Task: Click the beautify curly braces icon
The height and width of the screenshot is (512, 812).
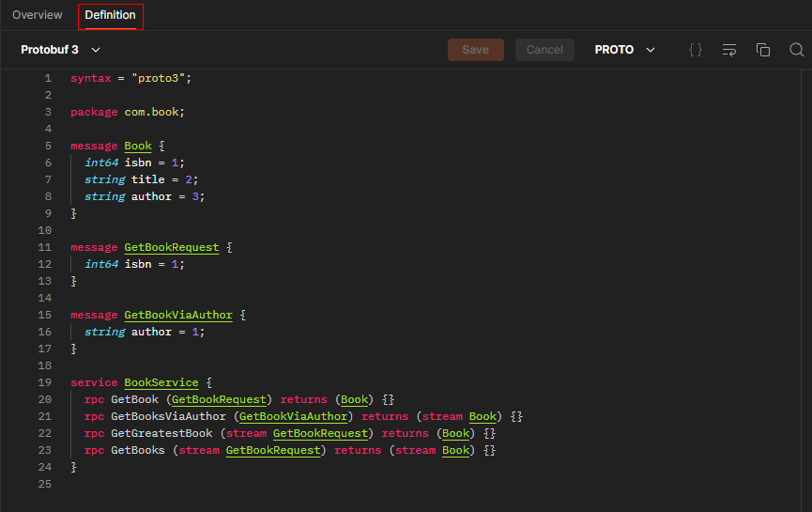Action: [x=696, y=50]
